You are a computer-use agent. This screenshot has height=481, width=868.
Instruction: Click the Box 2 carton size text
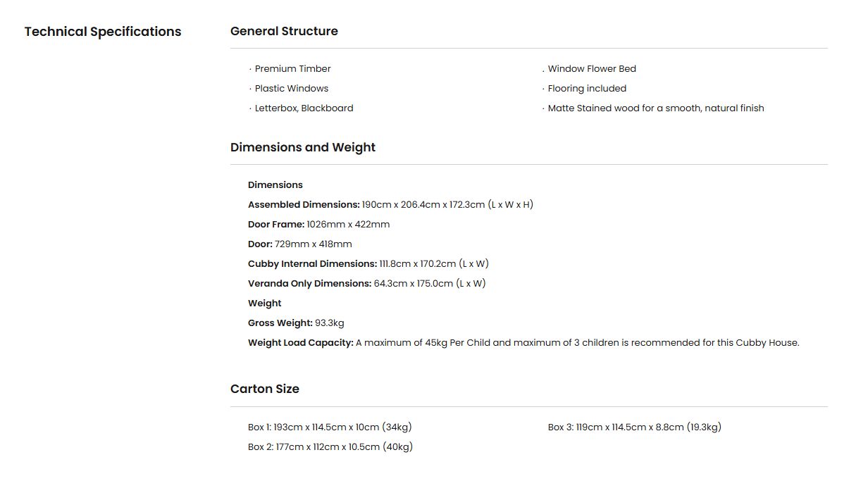(330, 447)
